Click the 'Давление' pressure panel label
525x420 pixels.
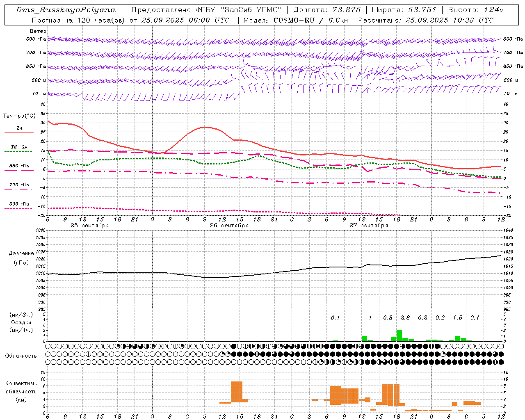point(21,253)
